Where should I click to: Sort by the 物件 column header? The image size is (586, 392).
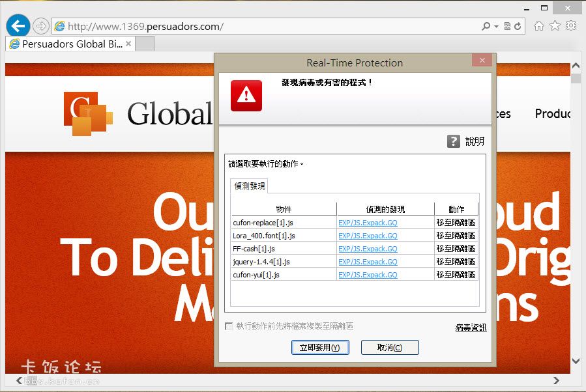coord(284,209)
